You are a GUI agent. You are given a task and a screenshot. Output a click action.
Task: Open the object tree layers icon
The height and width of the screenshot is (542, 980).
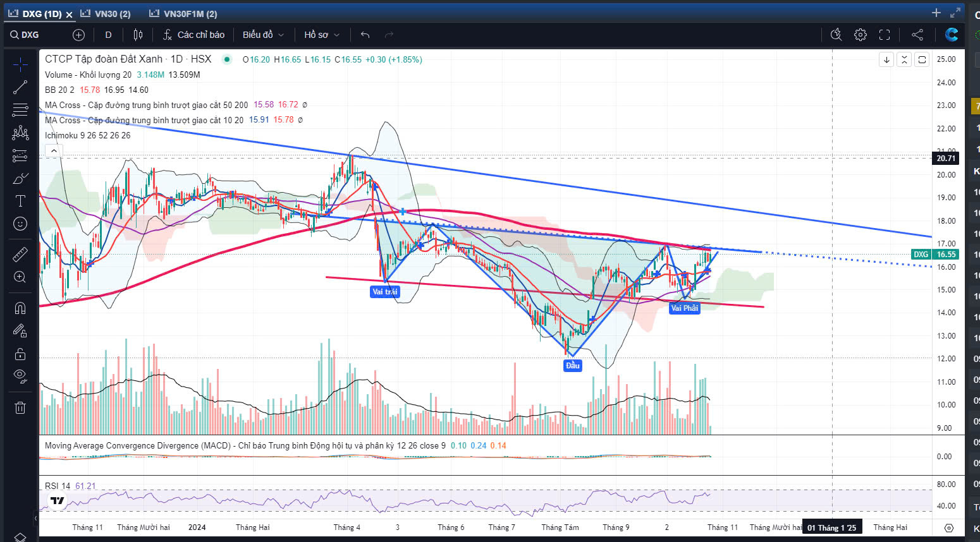point(20,537)
